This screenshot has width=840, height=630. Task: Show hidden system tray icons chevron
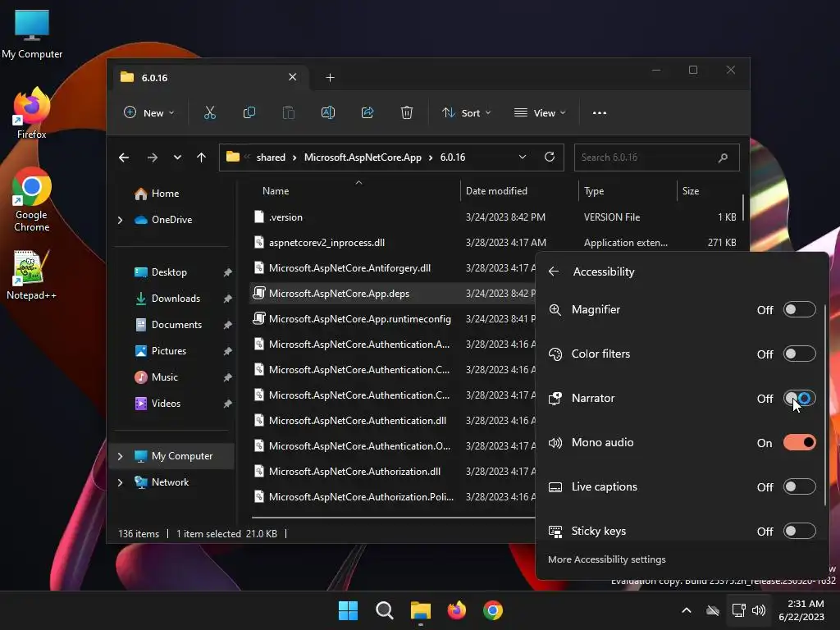click(x=687, y=610)
